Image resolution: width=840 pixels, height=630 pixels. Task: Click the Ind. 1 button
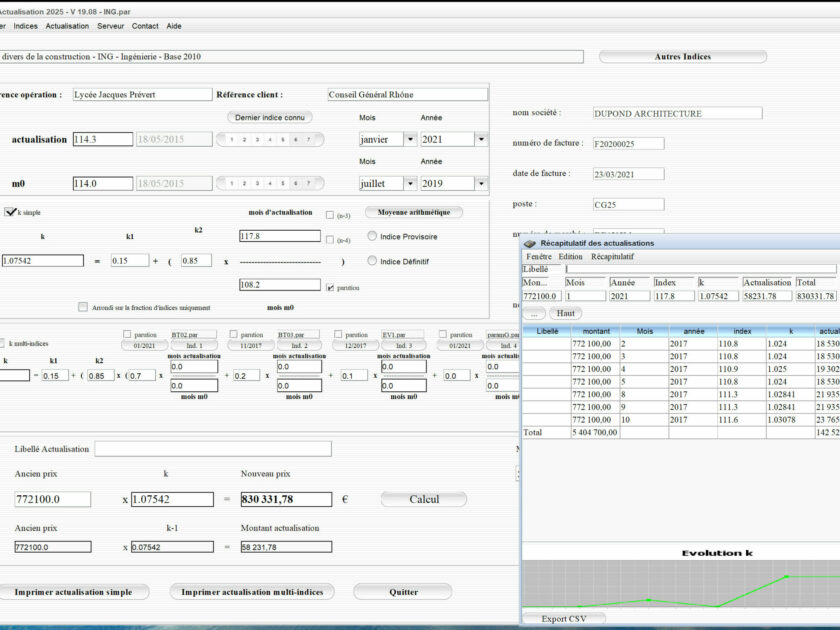(194, 346)
